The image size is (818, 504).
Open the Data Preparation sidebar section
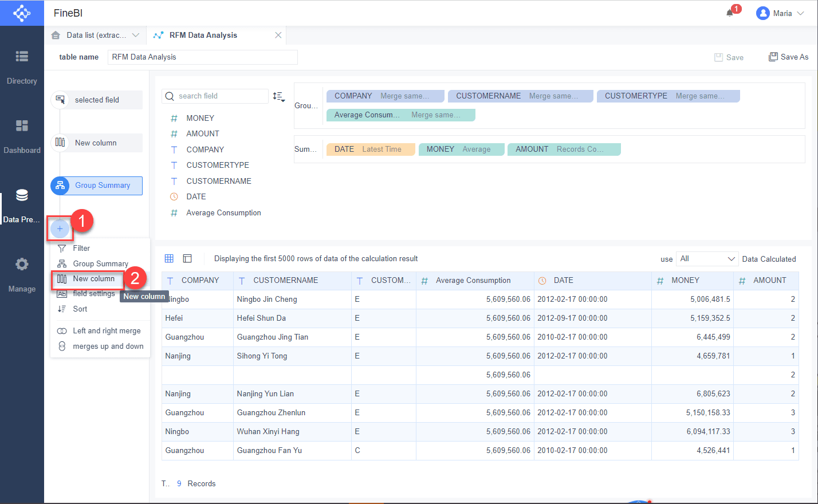coord(22,206)
